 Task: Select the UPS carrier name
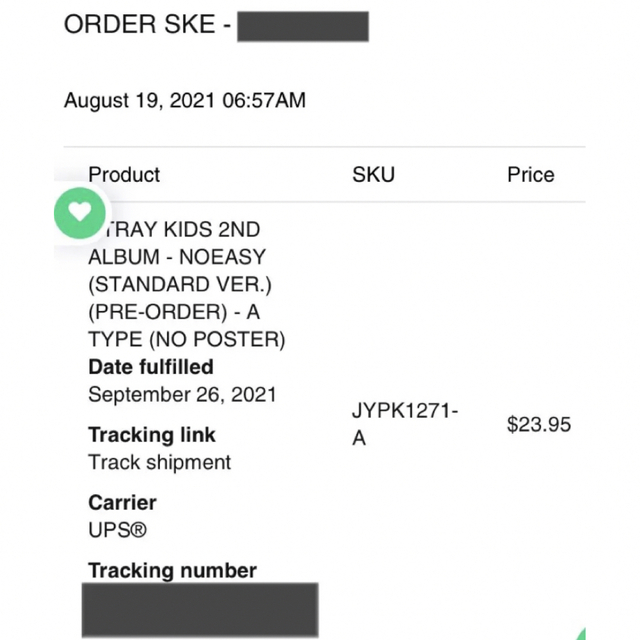point(118,530)
